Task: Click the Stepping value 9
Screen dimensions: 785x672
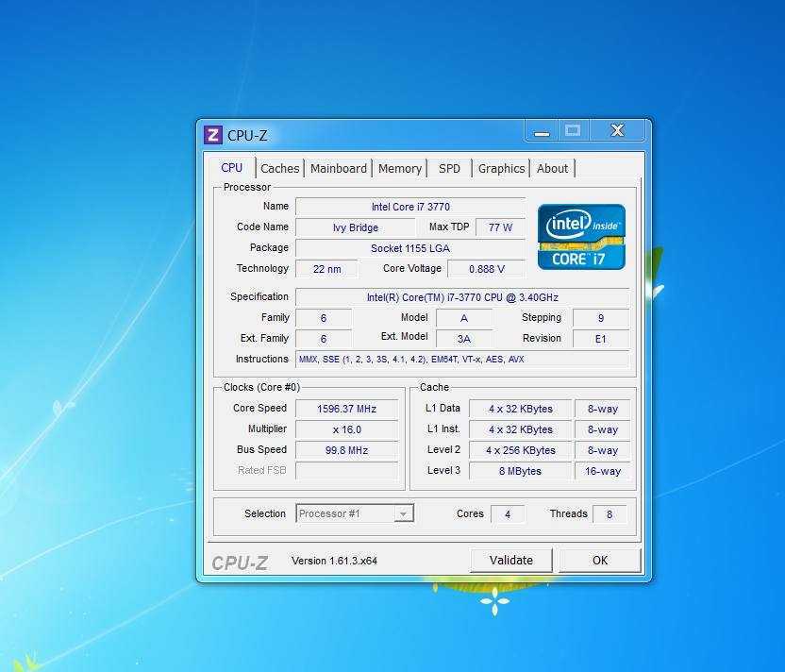Action: click(601, 318)
